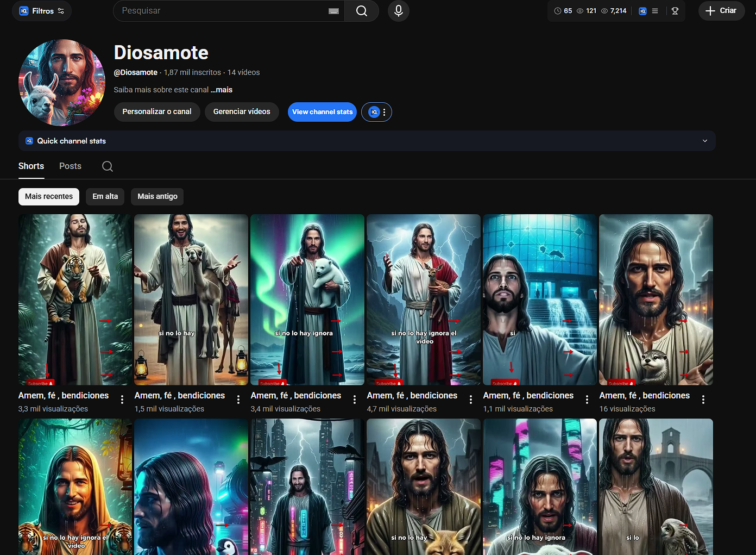Screen dimensions: 756x555
Task: Click the 4,7 mil visualizações text
Action: [402, 409]
